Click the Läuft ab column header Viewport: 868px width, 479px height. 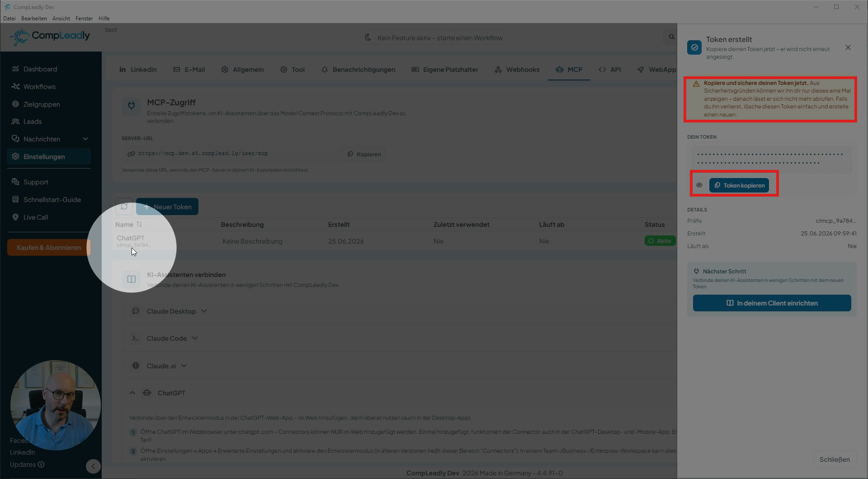pos(552,225)
